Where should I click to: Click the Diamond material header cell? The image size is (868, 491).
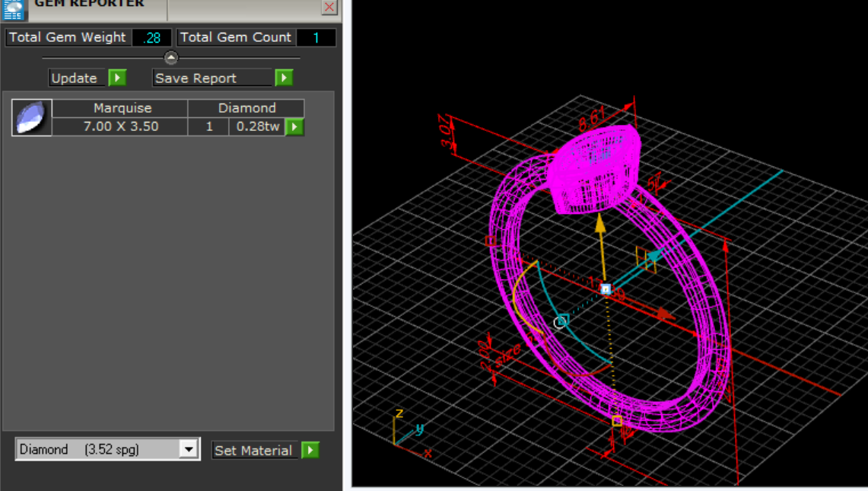pos(246,108)
